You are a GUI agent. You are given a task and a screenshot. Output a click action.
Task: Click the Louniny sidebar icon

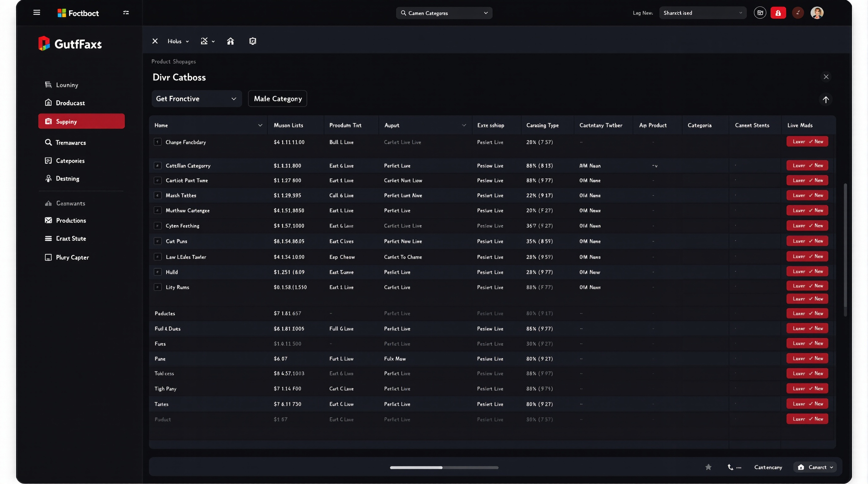[48, 84]
